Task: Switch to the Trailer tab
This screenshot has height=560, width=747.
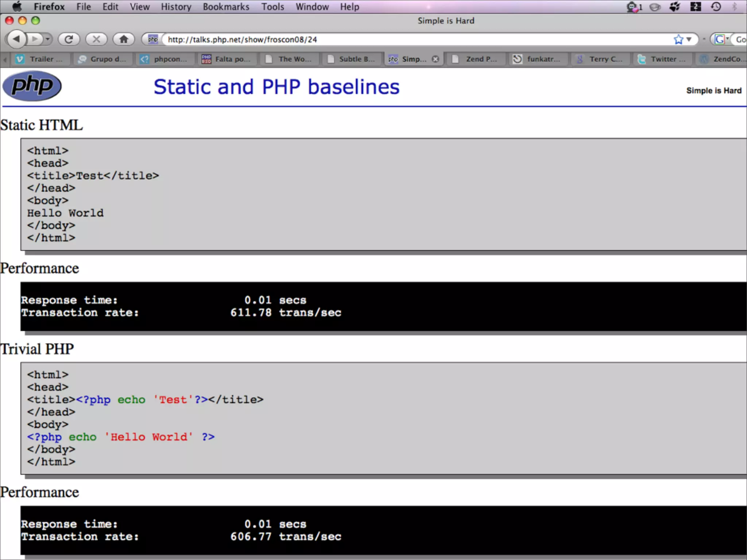Action: point(40,59)
